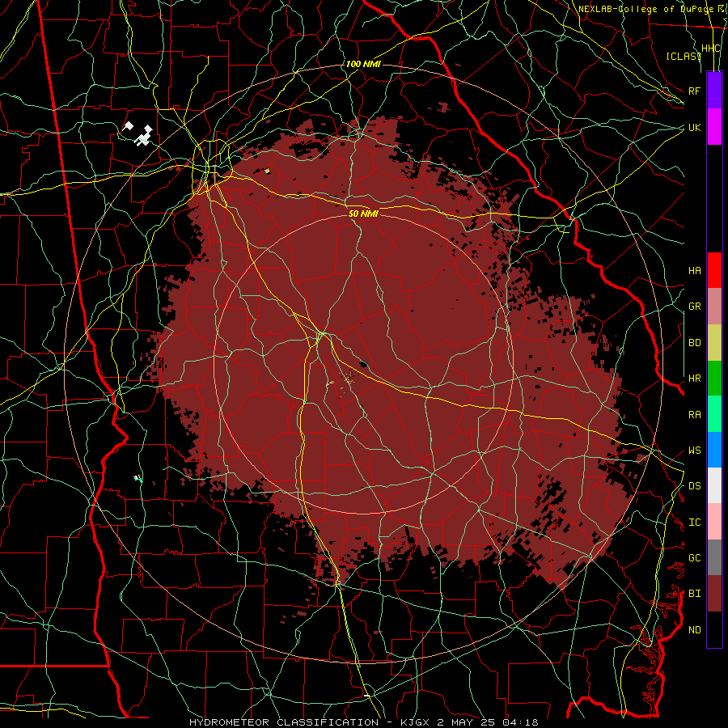Image resolution: width=728 pixels, height=728 pixels.
Task: Click the 50 NMI range ring label
Action: click(363, 214)
